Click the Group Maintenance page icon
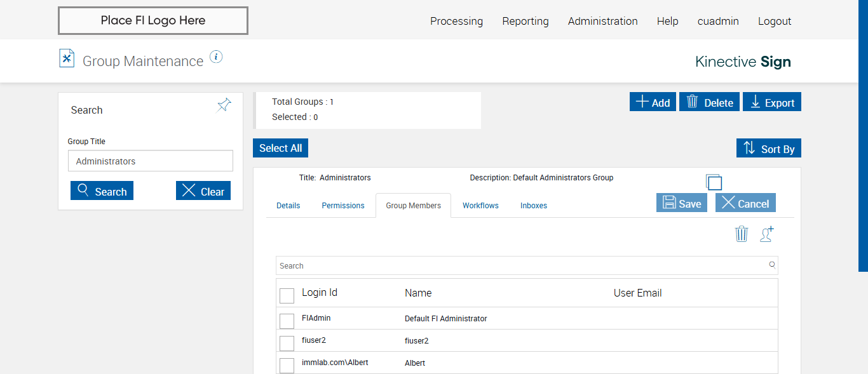Viewport: 868px width, 374px height. click(x=67, y=58)
